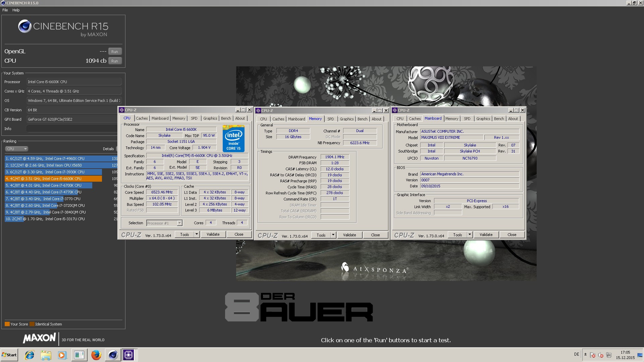Click the Windows Start button
644x362 pixels.
point(9,355)
